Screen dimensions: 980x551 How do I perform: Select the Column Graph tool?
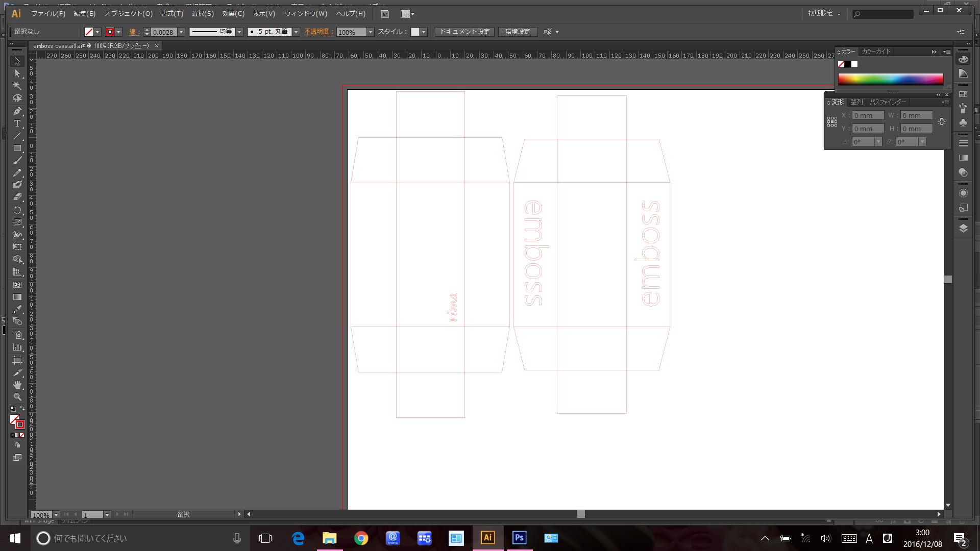[17, 347]
